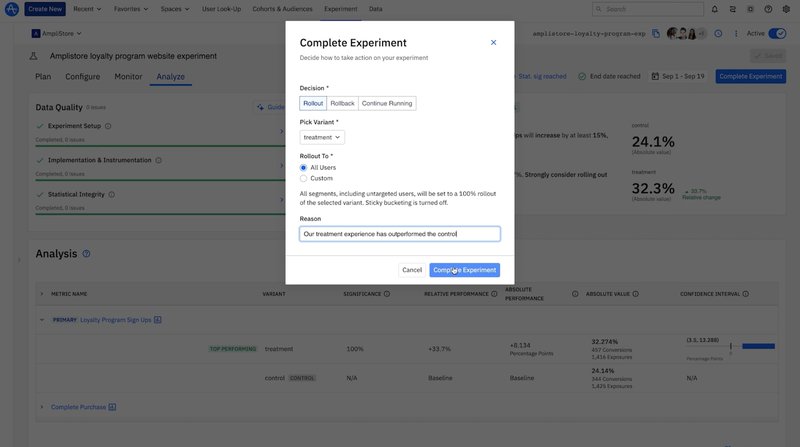Click into the Reason text field
The image size is (800, 447).
tap(399, 234)
